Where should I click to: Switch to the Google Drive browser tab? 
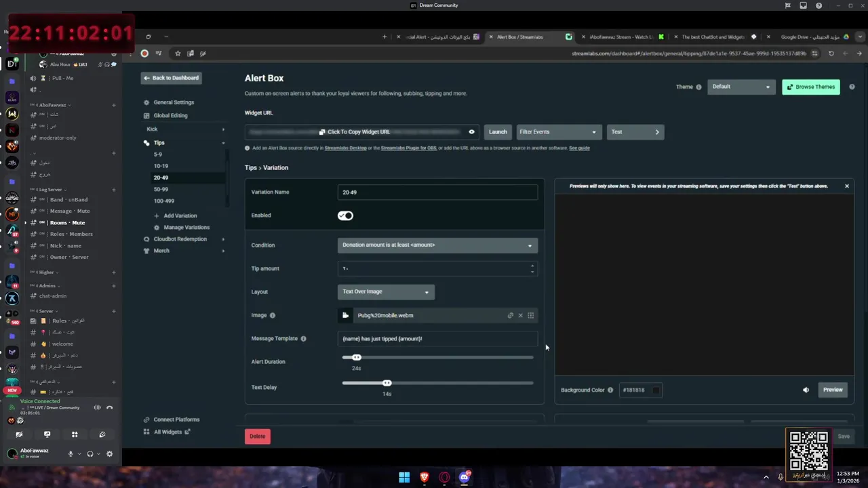click(810, 37)
